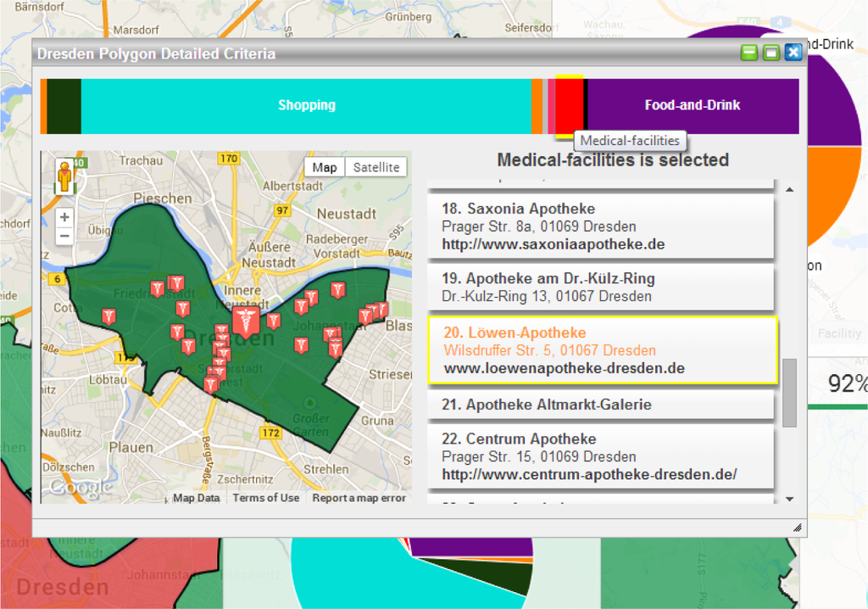Select the Shopping category bar
Viewport: 868px width, 609px height.
pos(306,106)
